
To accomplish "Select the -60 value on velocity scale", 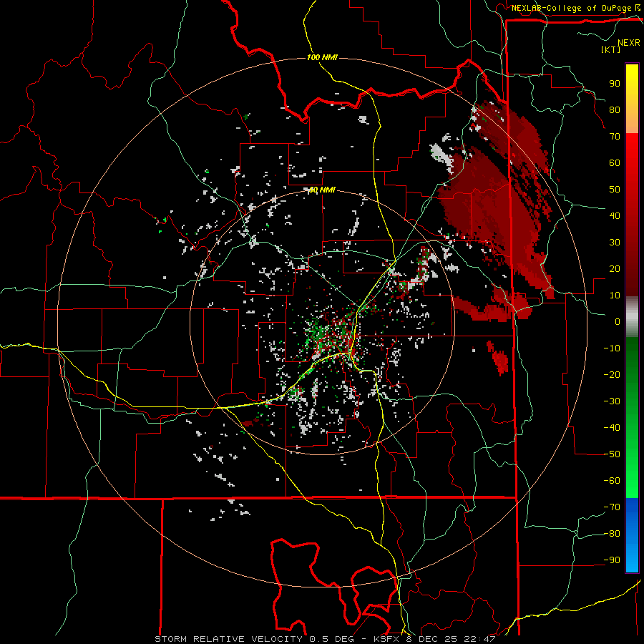I will [x=612, y=481].
